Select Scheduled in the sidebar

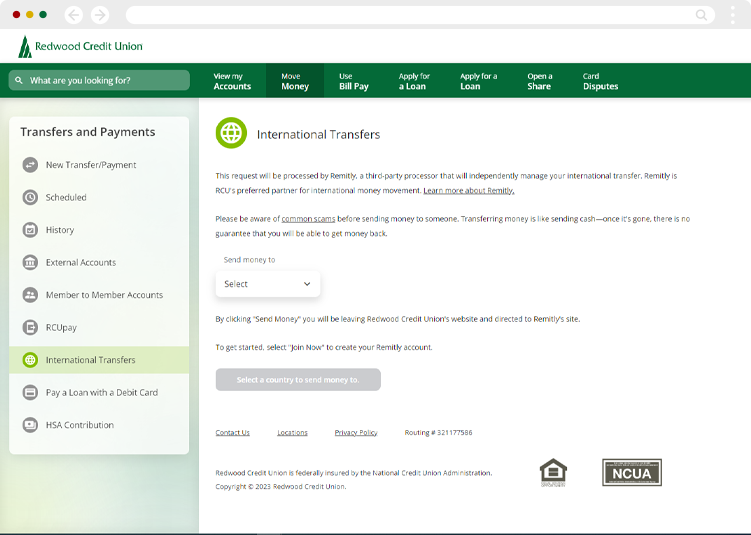coord(99,197)
